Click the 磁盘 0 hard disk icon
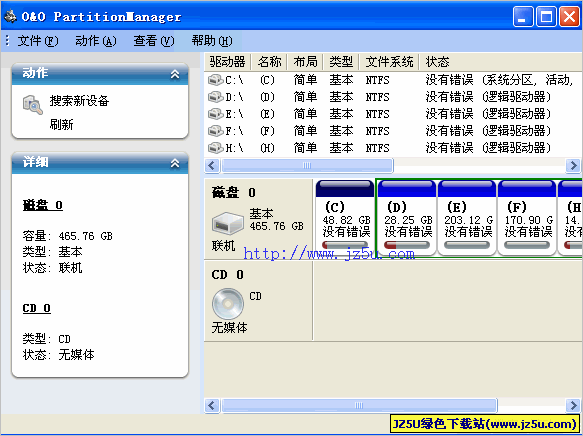583x436 pixels. (x=228, y=223)
